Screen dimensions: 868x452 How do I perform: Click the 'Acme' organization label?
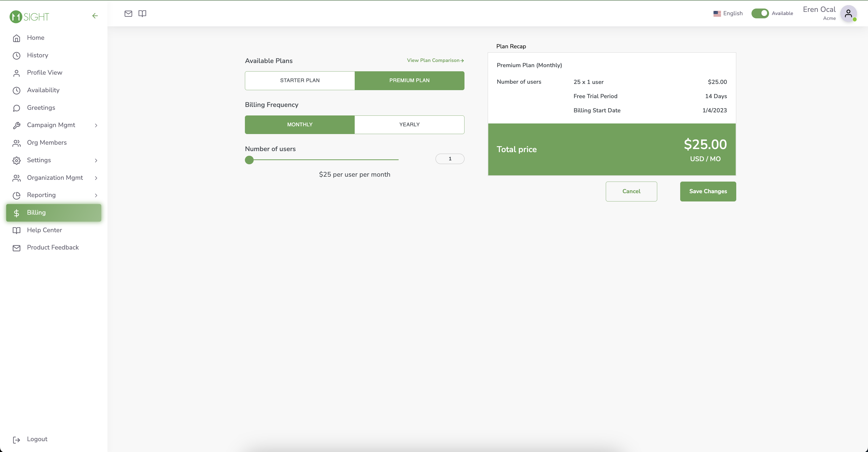point(829,19)
